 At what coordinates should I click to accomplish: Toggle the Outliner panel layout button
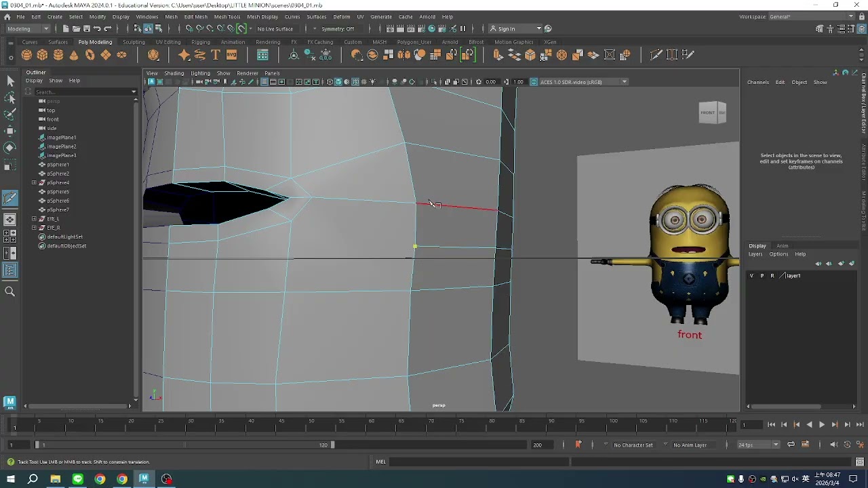pyautogui.click(x=10, y=270)
